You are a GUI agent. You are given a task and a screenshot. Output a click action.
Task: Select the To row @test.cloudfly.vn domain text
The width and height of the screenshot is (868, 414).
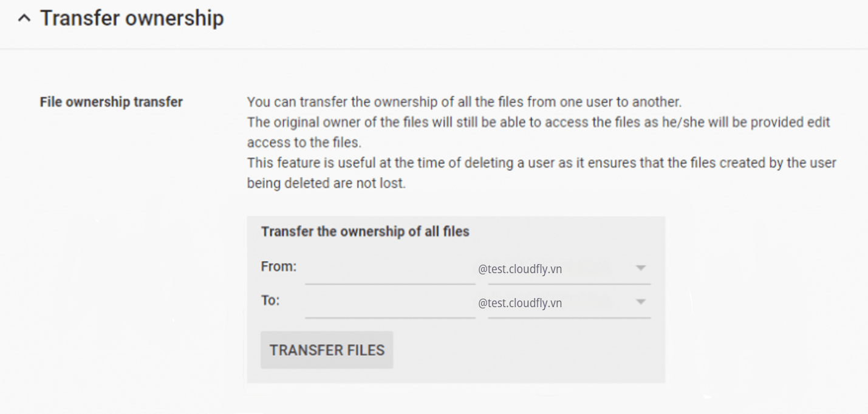(x=520, y=303)
